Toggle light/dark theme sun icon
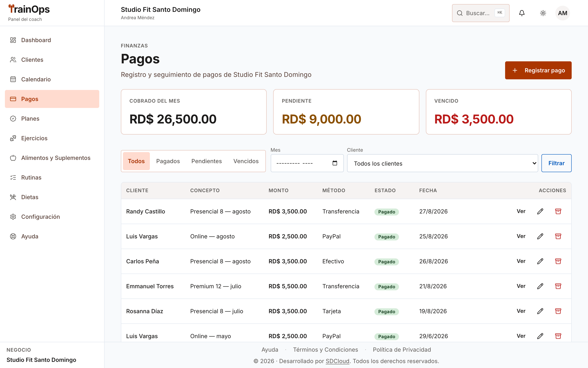The image size is (588, 368). (543, 13)
